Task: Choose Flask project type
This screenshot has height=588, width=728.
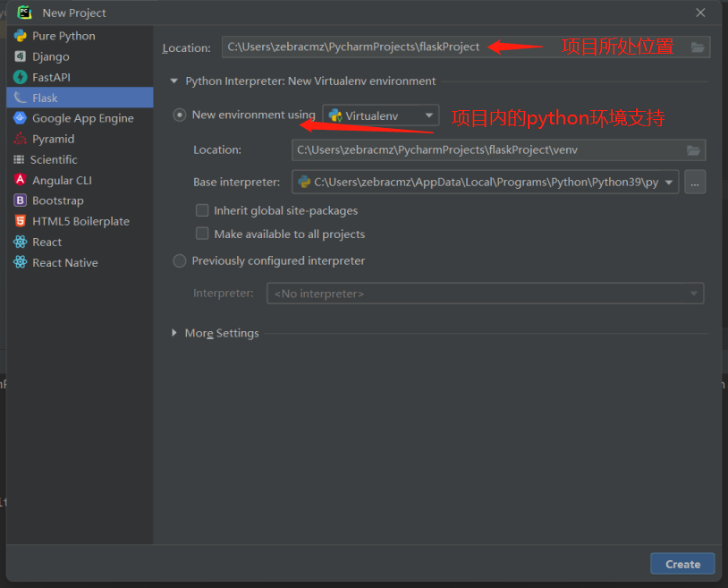Action: [80, 98]
